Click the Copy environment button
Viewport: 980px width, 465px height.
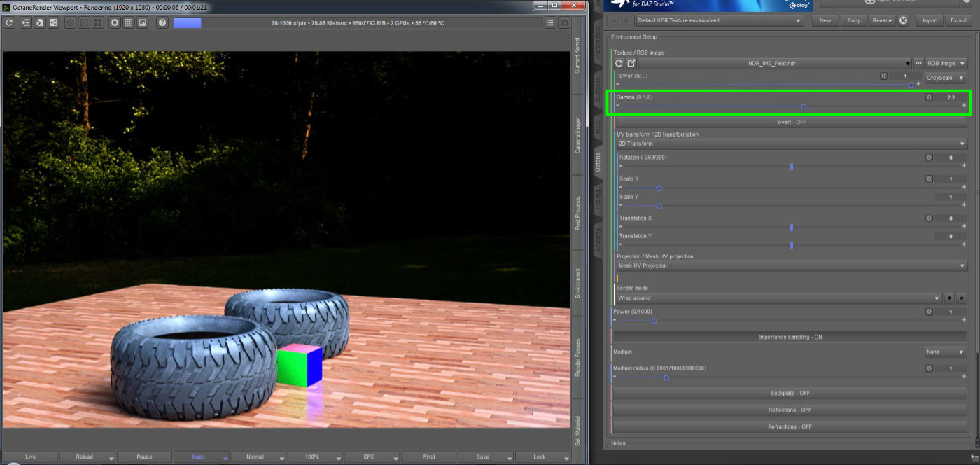[x=854, y=20]
